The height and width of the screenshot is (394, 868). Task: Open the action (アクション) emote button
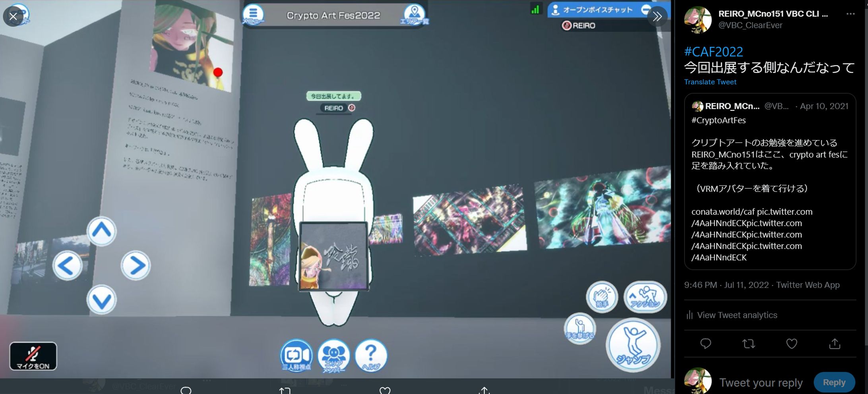(645, 297)
